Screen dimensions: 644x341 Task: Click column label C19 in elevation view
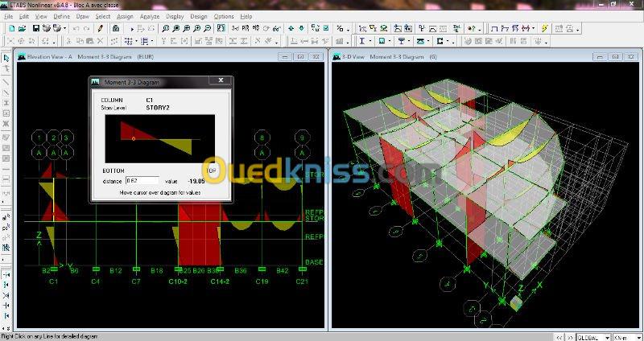tap(262, 281)
